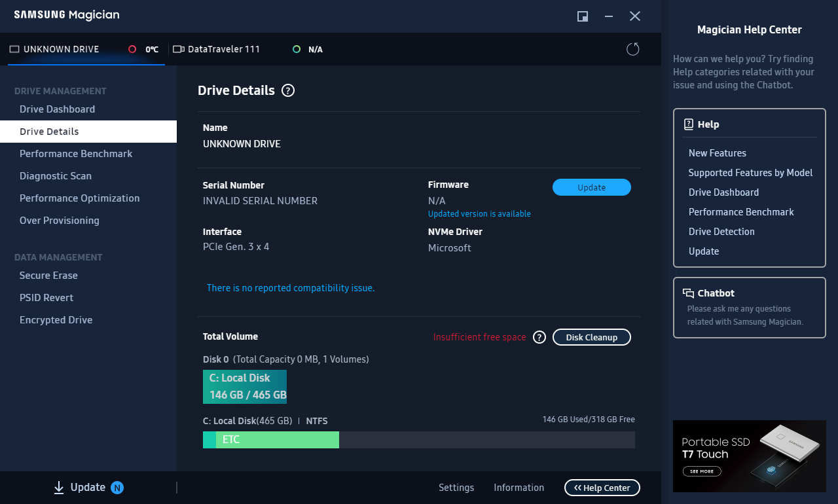Click the green ETC segment of usage bar
The image size is (838, 504).
point(278,440)
